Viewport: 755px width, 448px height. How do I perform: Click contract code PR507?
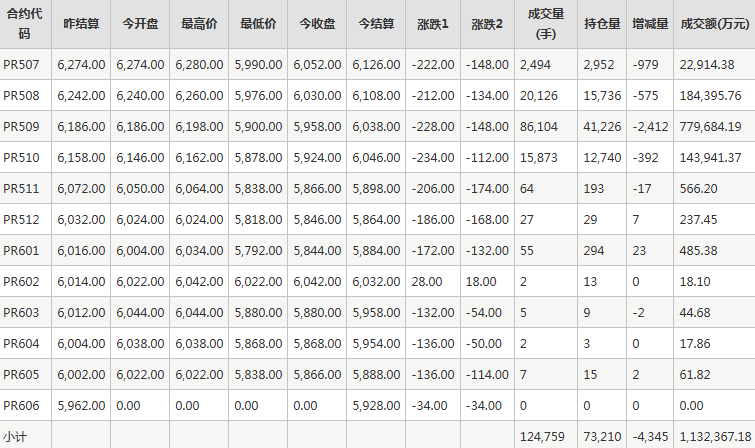point(21,65)
